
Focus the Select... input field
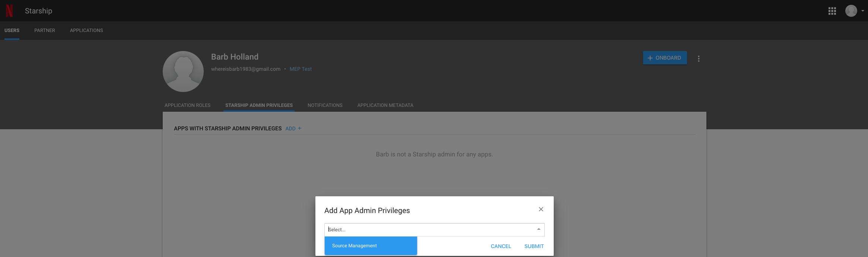click(434, 230)
